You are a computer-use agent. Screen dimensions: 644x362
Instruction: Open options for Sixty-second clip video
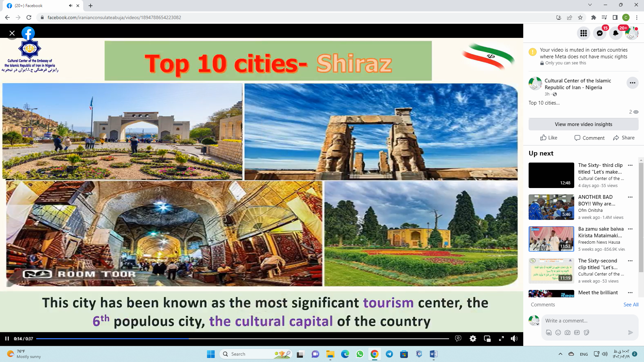click(x=630, y=261)
